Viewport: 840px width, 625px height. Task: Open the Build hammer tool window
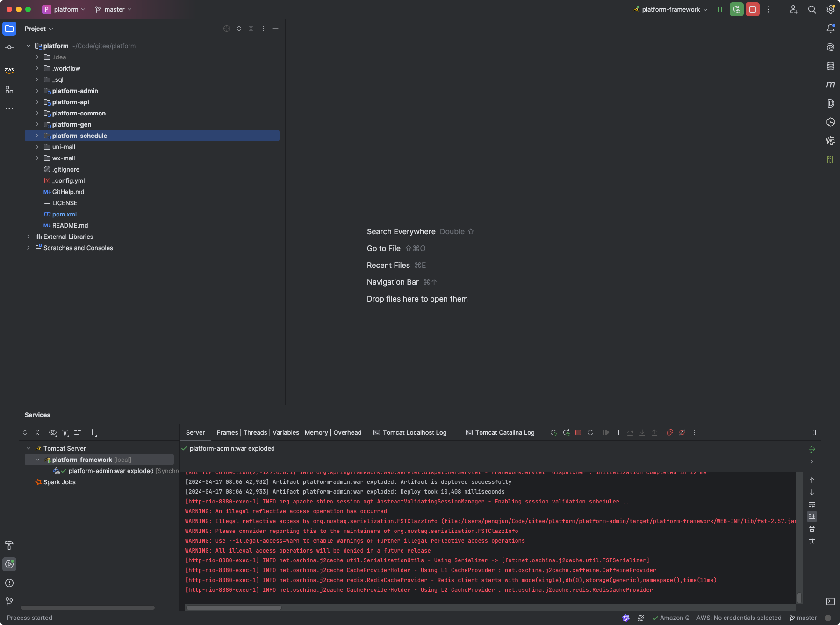pyautogui.click(x=9, y=546)
